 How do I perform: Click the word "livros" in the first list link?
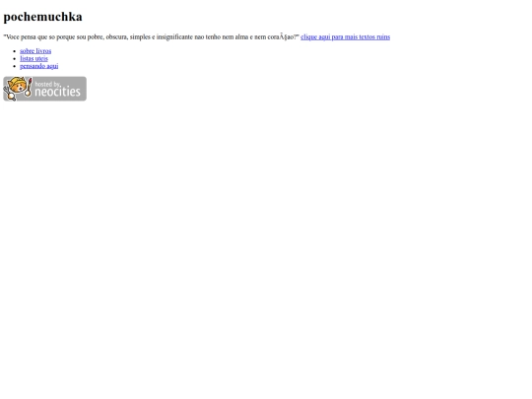(x=43, y=51)
